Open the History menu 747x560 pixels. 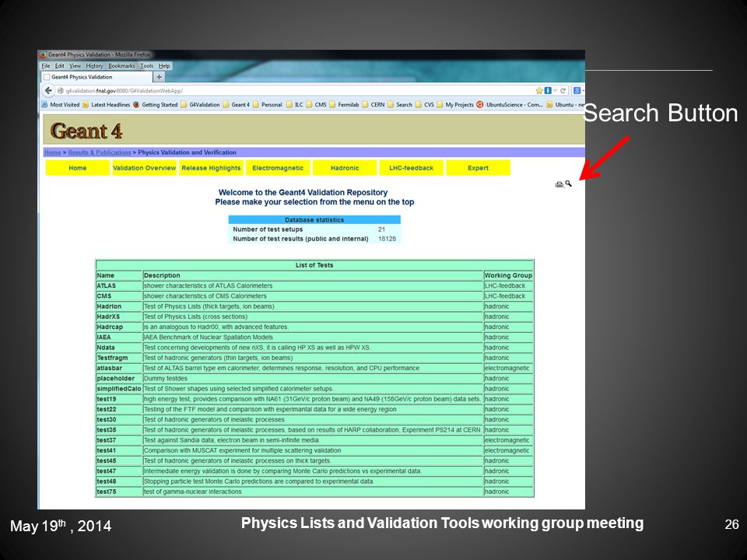[94, 65]
